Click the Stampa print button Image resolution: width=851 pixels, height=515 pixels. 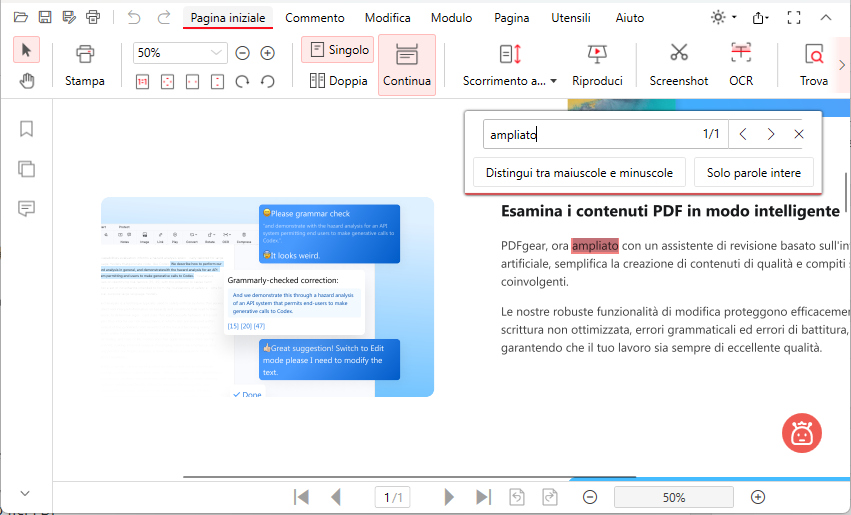(x=85, y=66)
